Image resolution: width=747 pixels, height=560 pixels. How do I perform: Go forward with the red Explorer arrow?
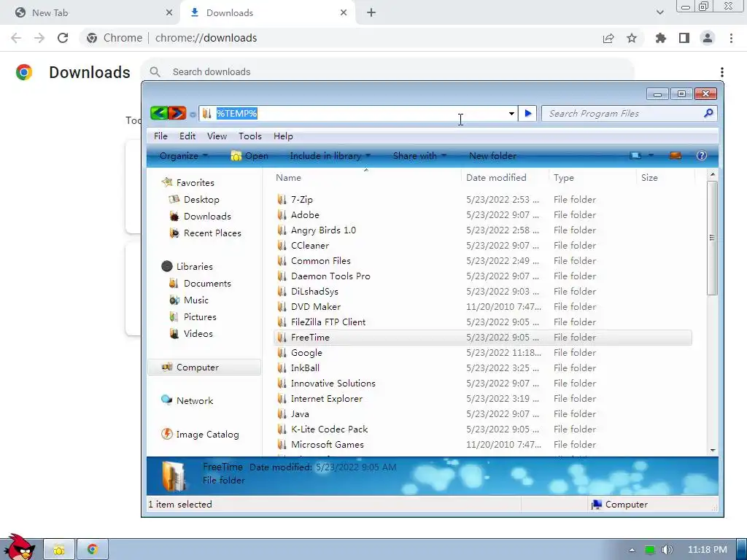click(177, 113)
